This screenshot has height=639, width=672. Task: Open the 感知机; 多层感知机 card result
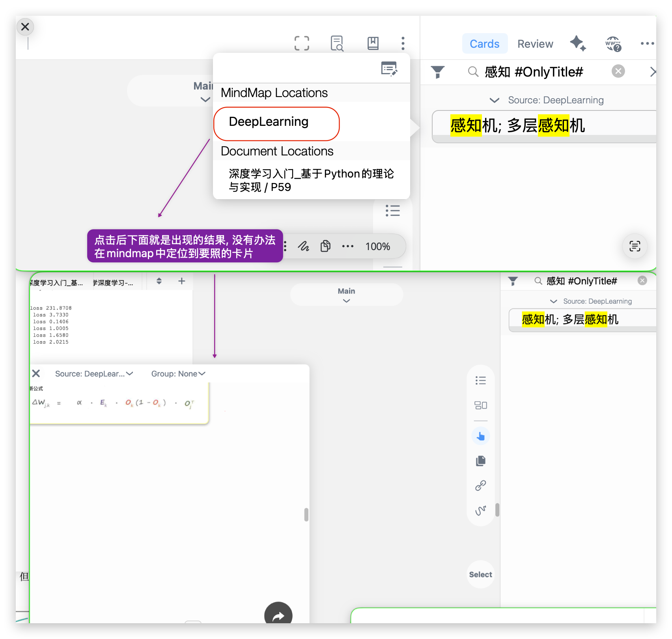click(544, 126)
